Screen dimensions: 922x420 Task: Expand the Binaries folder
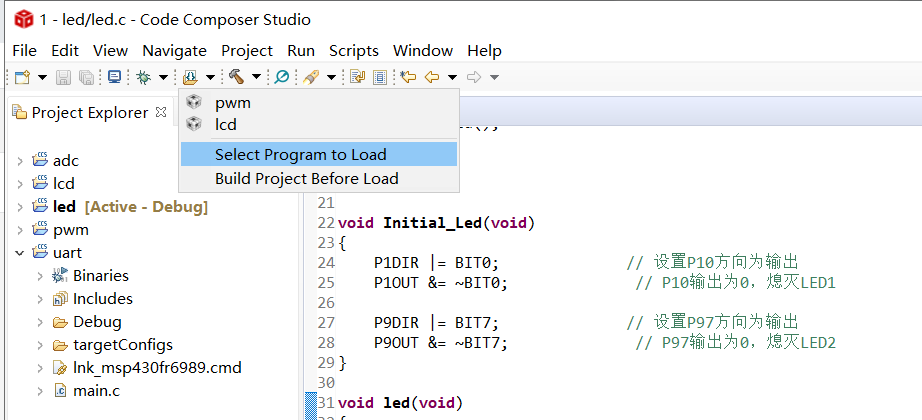pos(40,275)
